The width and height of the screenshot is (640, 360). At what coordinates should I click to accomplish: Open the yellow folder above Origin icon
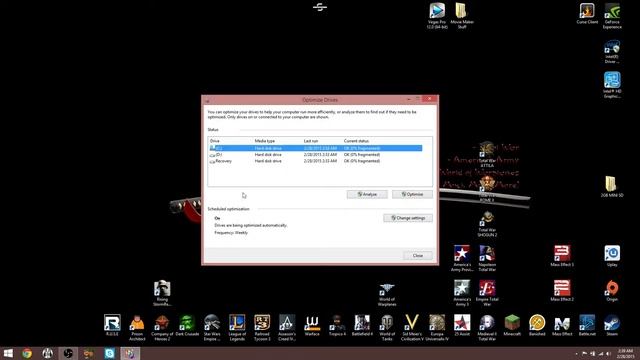point(612,187)
